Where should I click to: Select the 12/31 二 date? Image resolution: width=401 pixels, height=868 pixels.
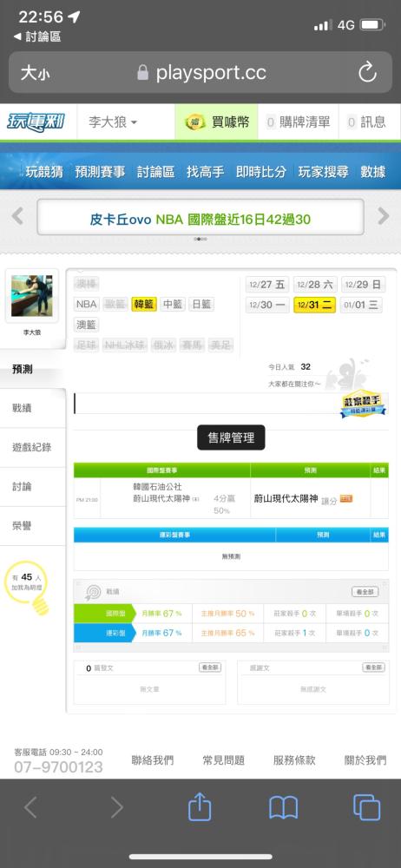pyautogui.click(x=314, y=305)
